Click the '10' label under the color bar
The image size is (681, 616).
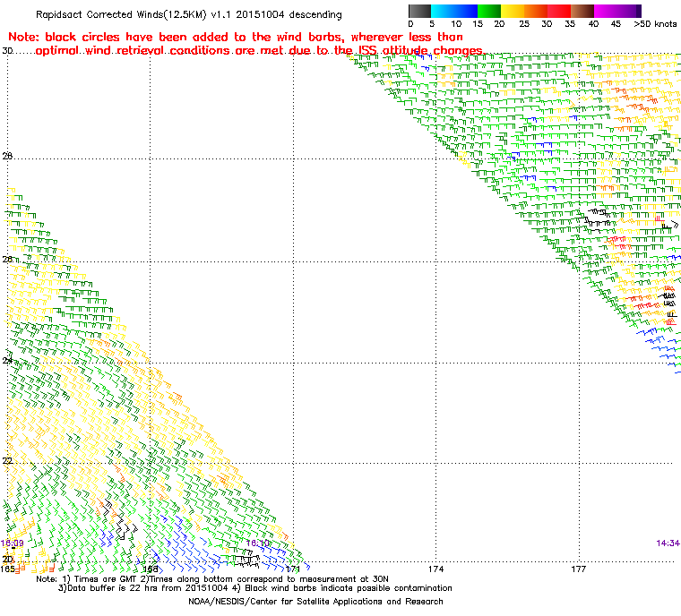click(456, 24)
